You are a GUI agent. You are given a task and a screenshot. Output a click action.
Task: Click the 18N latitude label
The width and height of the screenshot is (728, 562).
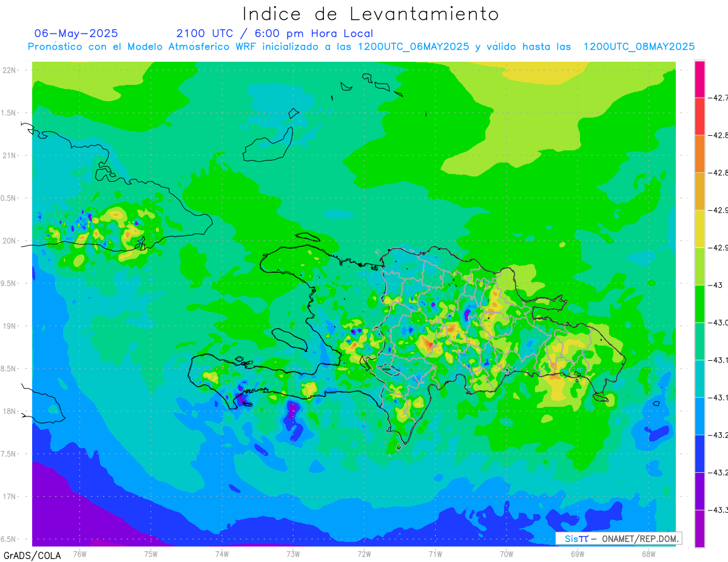coord(10,411)
